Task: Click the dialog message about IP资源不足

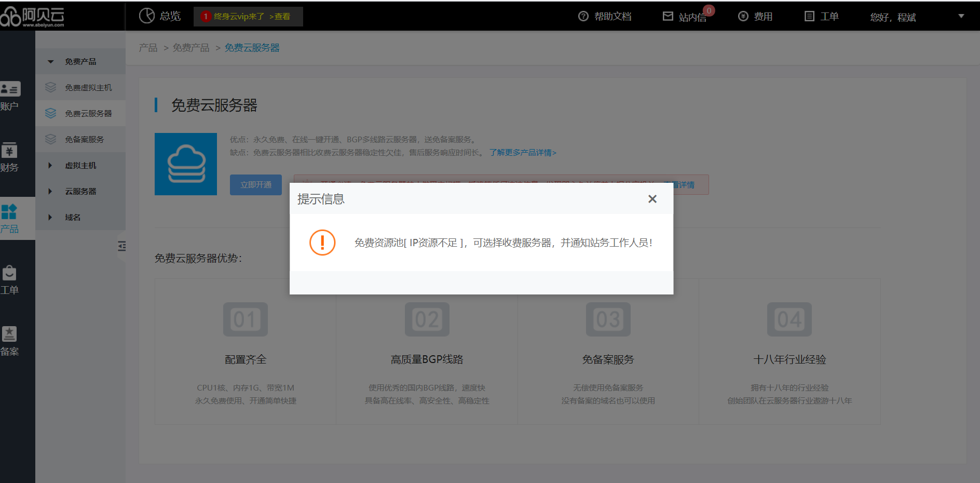Action: (503, 243)
